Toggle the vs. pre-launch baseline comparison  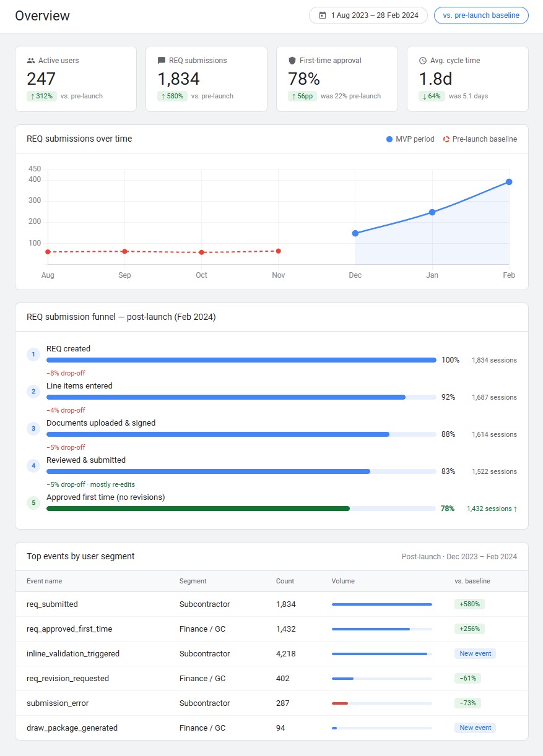(481, 15)
